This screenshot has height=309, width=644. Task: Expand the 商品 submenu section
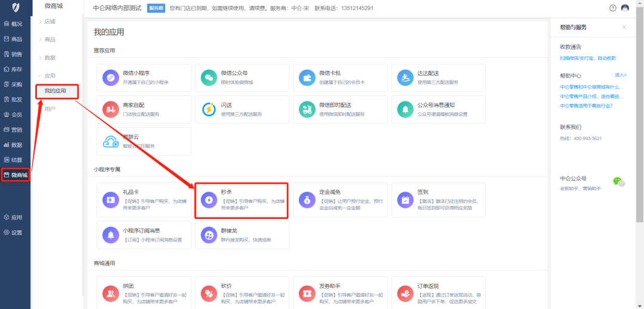click(x=50, y=39)
